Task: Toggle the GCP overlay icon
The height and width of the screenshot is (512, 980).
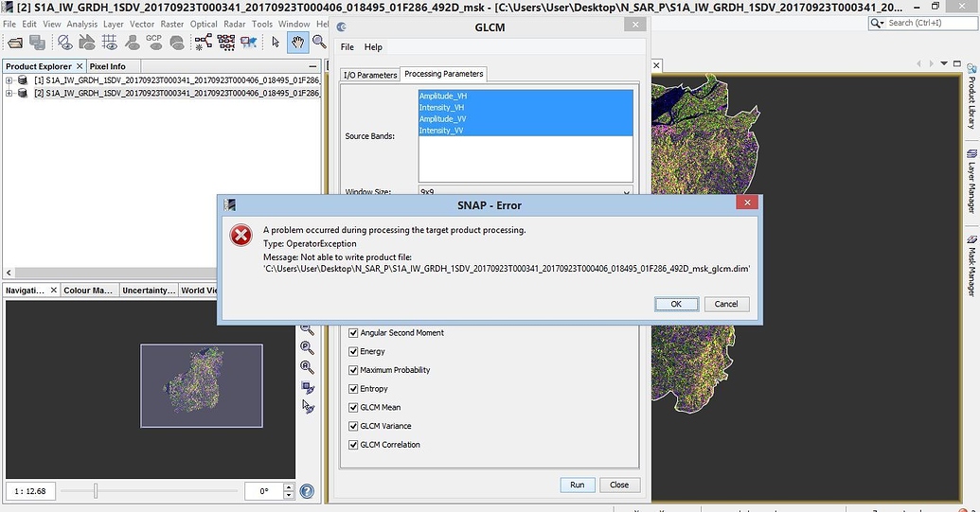Action: pyautogui.click(x=153, y=43)
